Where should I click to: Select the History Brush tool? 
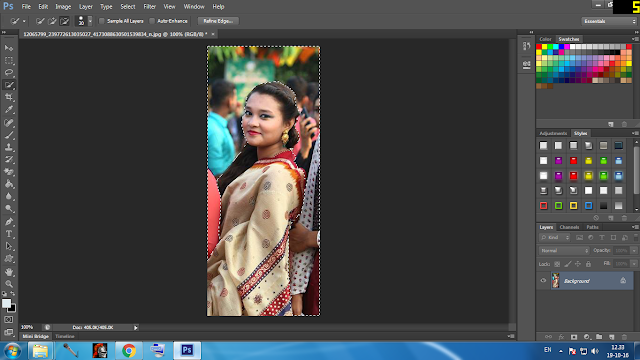pos(9,159)
